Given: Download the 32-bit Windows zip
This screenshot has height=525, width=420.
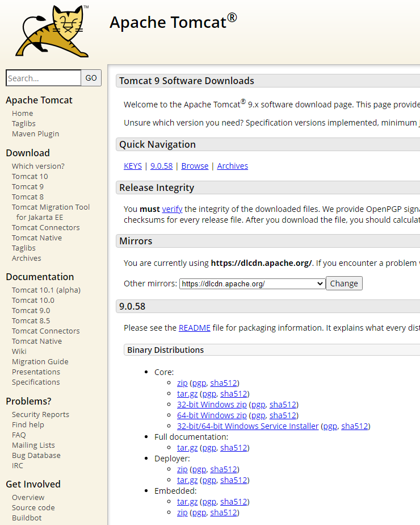Looking at the screenshot, I should point(212,405).
